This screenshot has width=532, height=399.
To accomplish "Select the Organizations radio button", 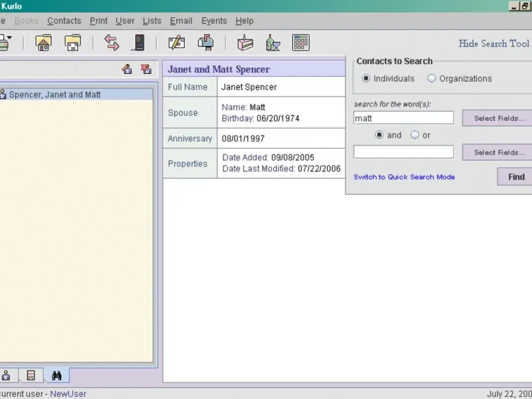I will [431, 78].
